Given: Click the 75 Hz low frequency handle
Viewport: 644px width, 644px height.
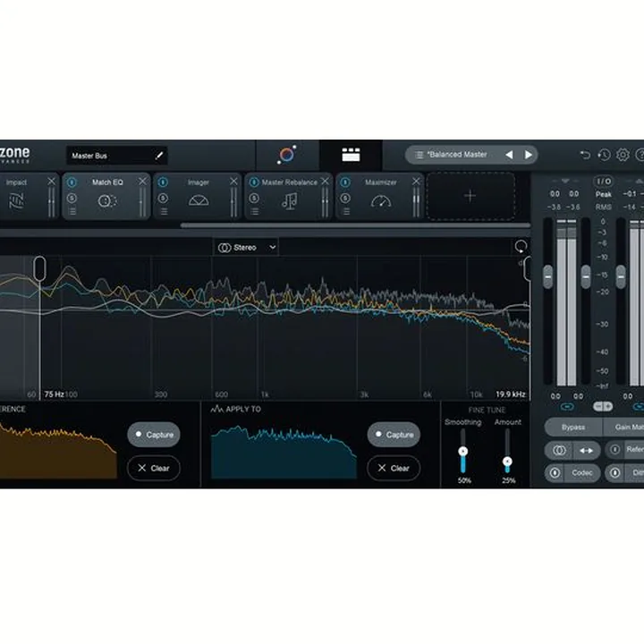Looking at the screenshot, I should pyautogui.click(x=39, y=268).
